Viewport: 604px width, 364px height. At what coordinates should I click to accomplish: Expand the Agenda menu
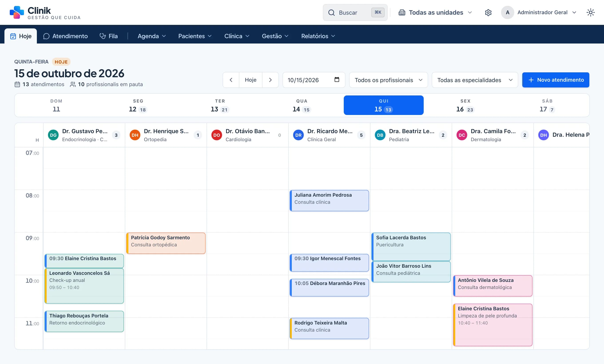[x=152, y=36]
